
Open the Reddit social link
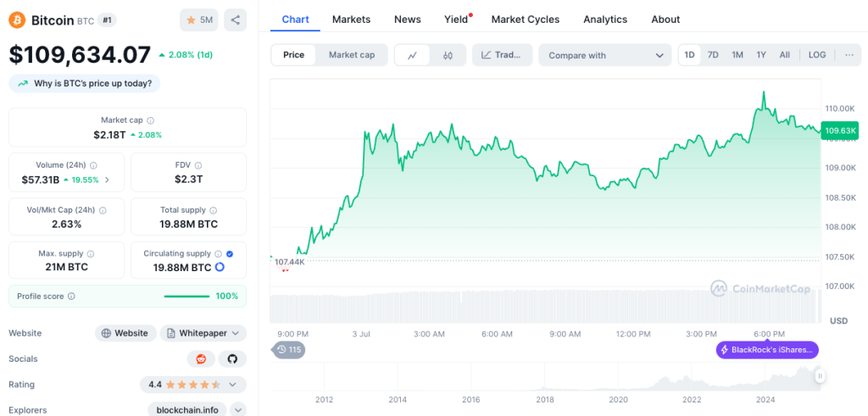(x=201, y=359)
